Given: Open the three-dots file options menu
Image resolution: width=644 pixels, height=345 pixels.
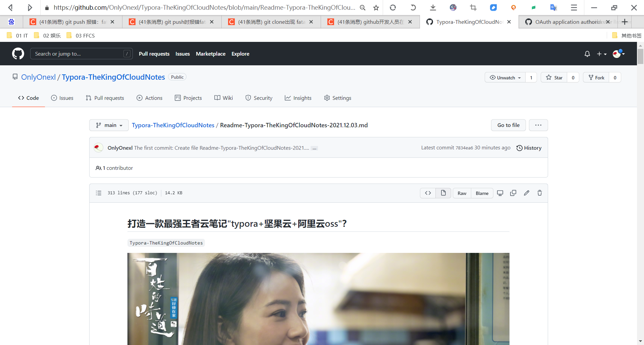Looking at the screenshot, I should pyautogui.click(x=538, y=125).
